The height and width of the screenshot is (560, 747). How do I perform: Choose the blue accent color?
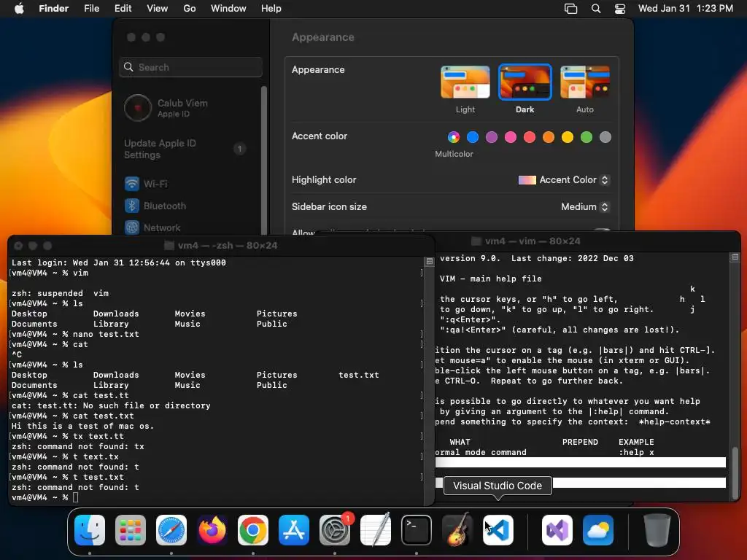point(473,137)
